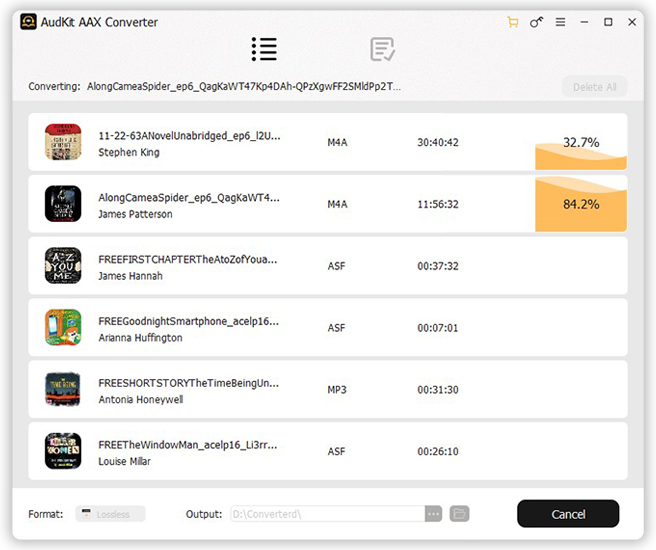Select the Along Came a Spider cover
Viewport: 656px width, 550px height.
pos(63,204)
